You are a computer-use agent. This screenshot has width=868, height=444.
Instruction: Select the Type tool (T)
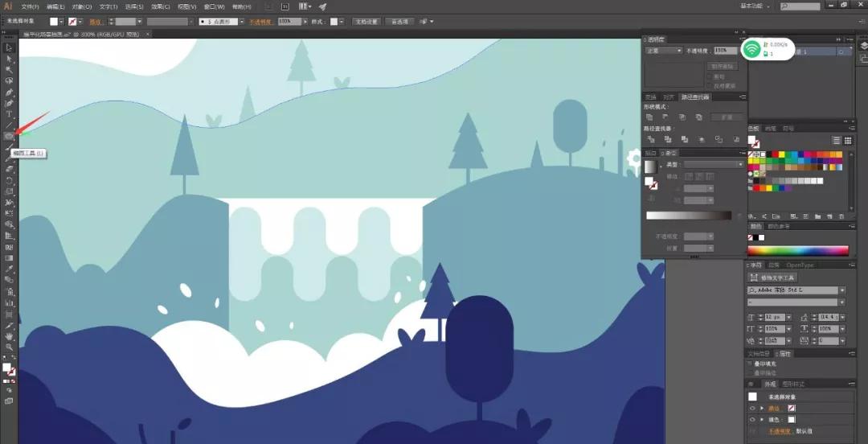(9, 114)
